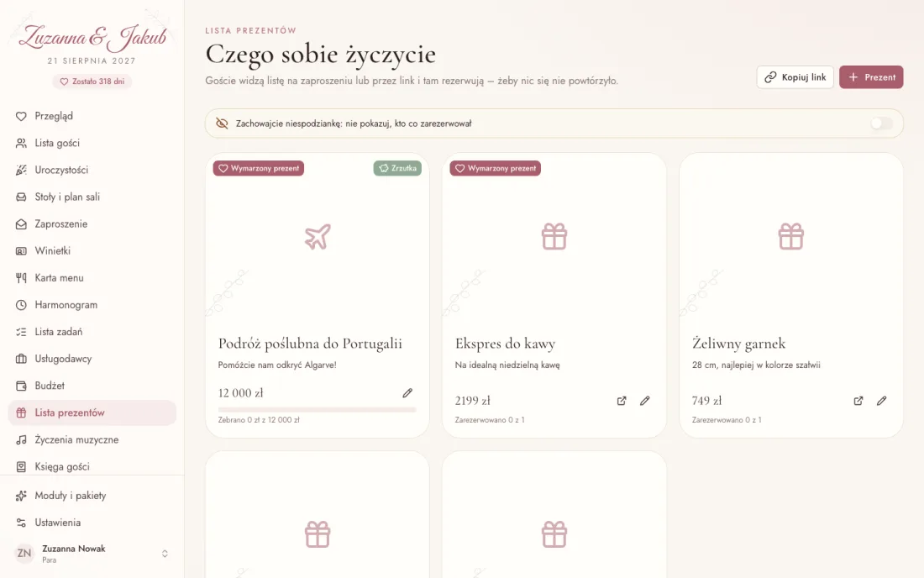Image resolution: width=924 pixels, height=578 pixels.
Task: Click the gift icon on Ekspres do kawy card
Action: point(554,237)
